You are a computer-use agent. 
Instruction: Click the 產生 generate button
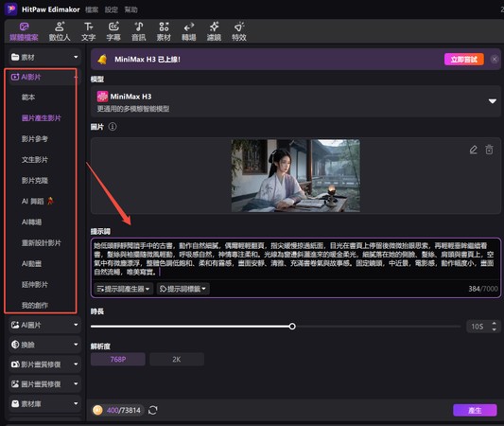click(475, 410)
